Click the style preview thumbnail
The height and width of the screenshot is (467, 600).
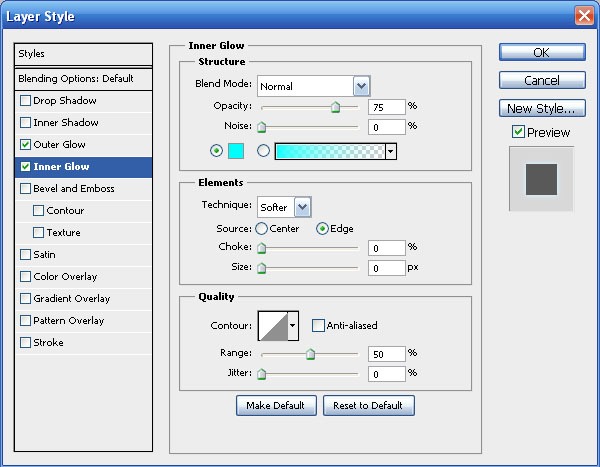541,179
